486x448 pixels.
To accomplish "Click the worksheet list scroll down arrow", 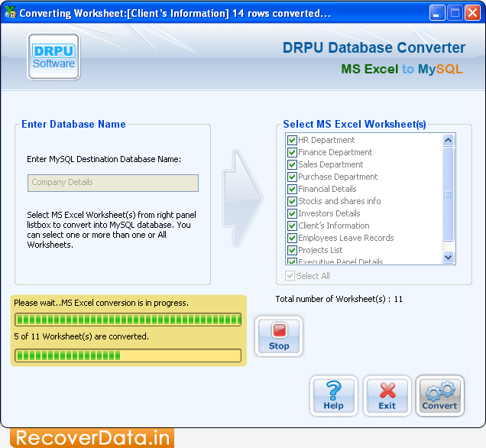I will [449, 257].
